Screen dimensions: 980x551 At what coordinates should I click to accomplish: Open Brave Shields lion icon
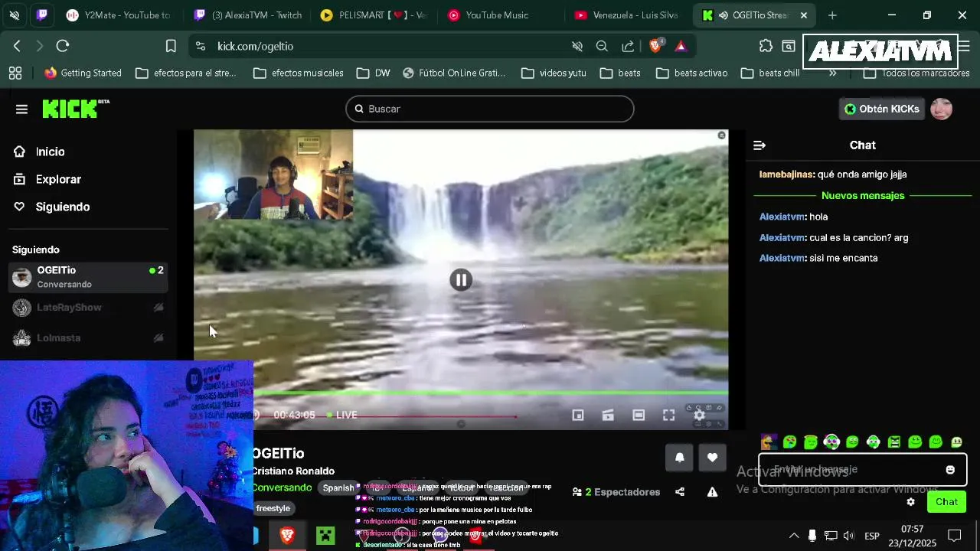[x=655, y=46]
